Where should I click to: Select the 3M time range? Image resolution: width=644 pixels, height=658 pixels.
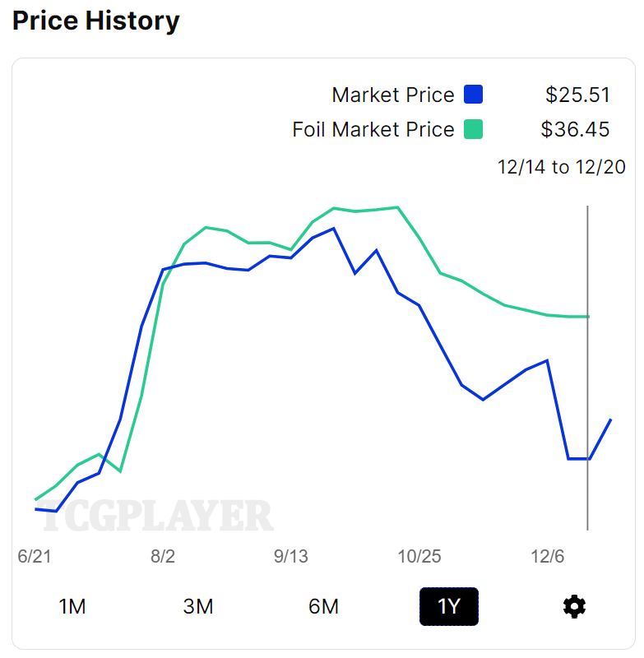(x=198, y=607)
